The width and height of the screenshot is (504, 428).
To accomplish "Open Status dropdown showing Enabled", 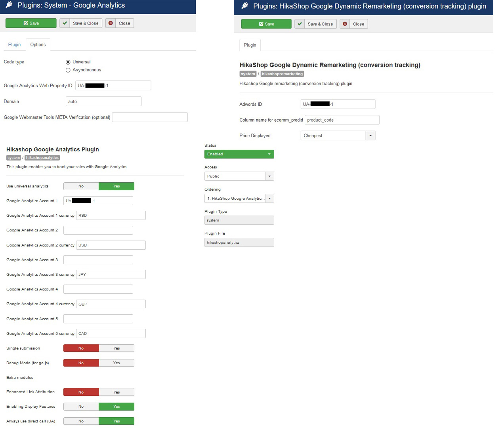I will 239,154.
